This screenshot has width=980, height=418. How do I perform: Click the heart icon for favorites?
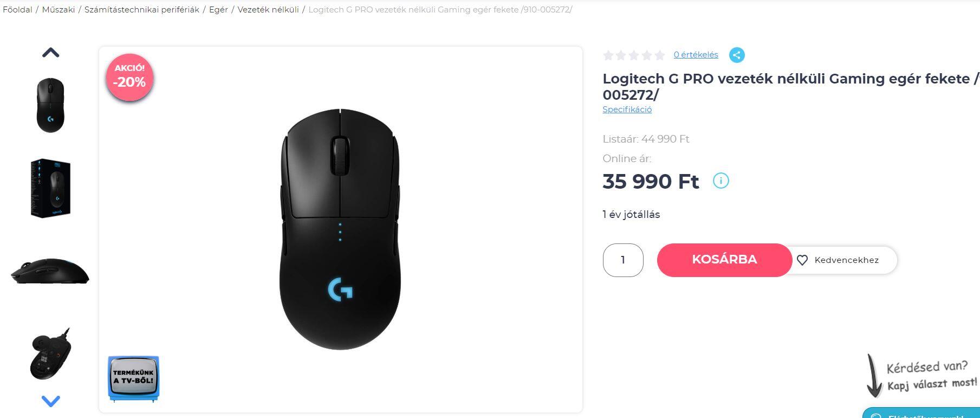click(802, 260)
